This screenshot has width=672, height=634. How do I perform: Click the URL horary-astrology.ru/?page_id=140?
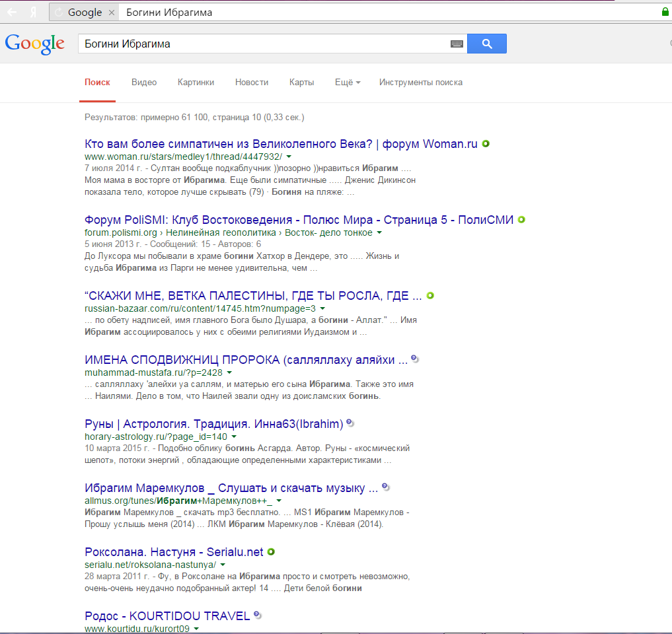coord(156,437)
